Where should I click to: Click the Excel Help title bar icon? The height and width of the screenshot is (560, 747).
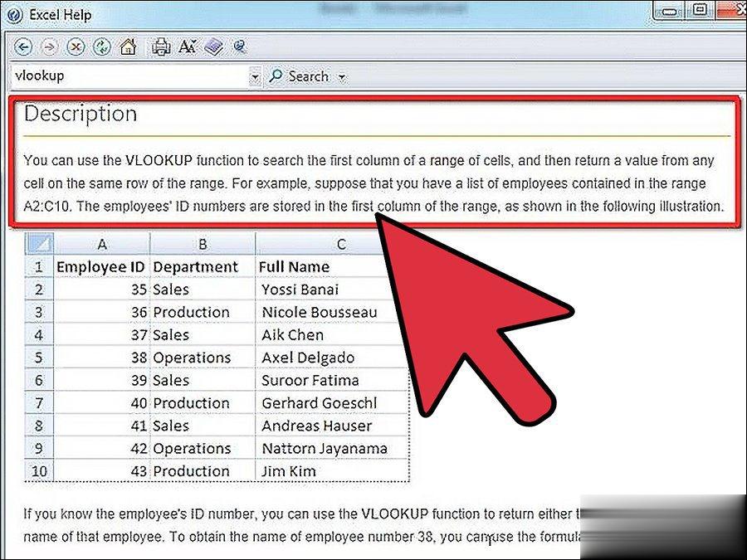click(14, 15)
